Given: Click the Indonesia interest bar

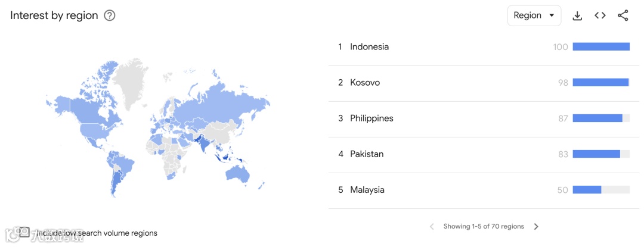Looking at the screenshot, I should click(x=601, y=47).
